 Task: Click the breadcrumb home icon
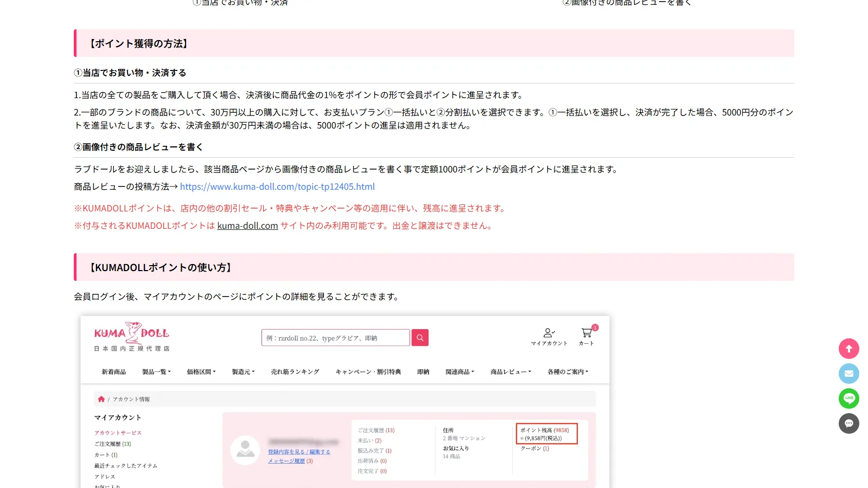click(x=101, y=399)
